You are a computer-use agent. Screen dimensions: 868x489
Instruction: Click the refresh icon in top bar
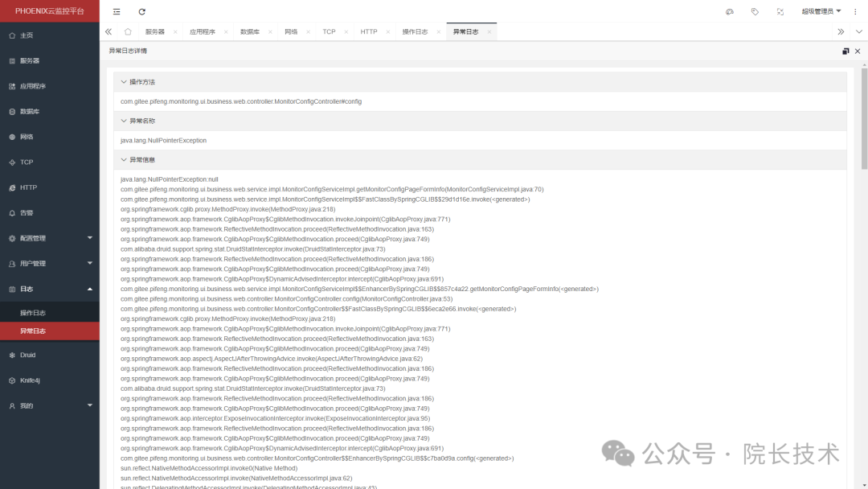pyautogui.click(x=141, y=11)
